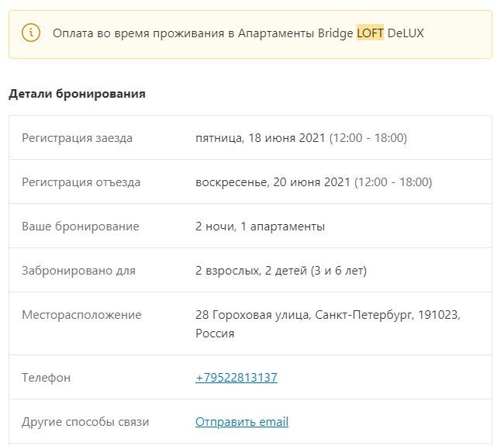Click the "Месторасположение" label
504x446 pixels.
click(81, 315)
